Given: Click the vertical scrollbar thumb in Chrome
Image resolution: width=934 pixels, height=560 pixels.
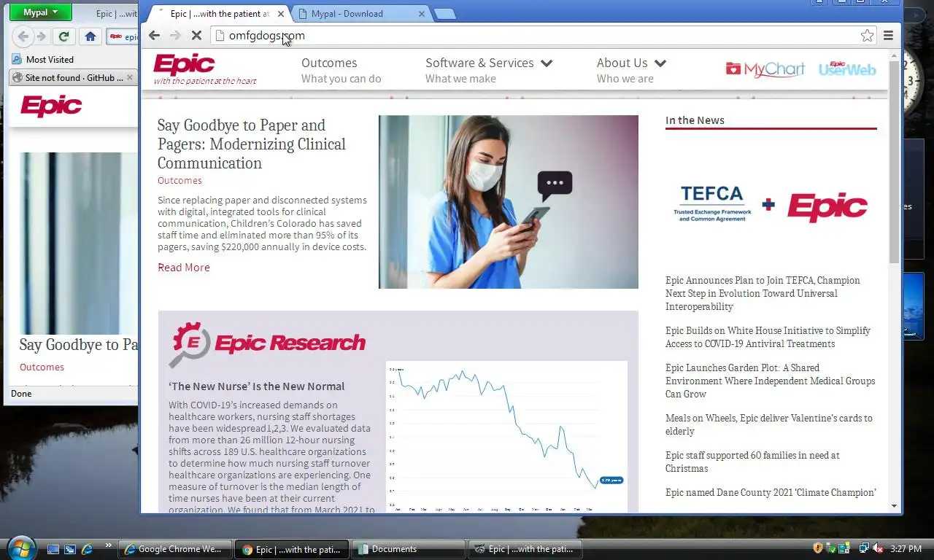Looking at the screenshot, I should [894, 162].
